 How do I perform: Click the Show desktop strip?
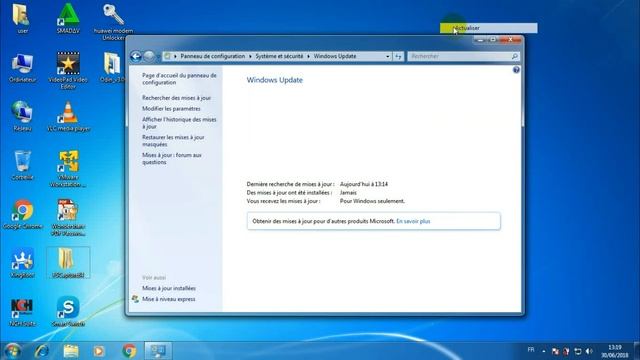(x=637, y=351)
